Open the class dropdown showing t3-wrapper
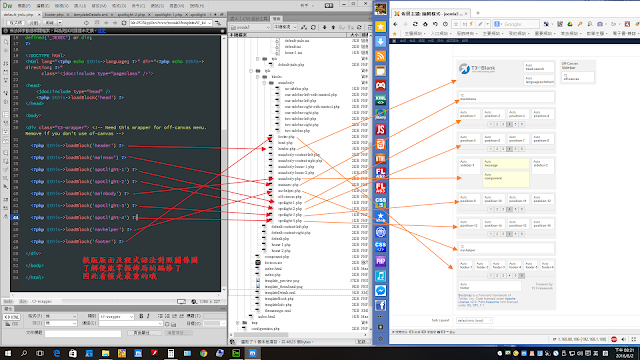Viewport: 640px width, 360px height. click(x=116, y=316)
